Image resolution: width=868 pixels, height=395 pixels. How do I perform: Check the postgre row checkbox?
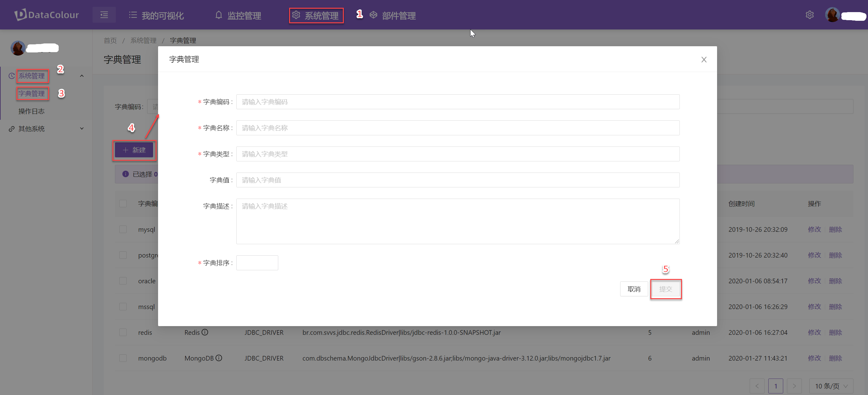tap(123, 255)
